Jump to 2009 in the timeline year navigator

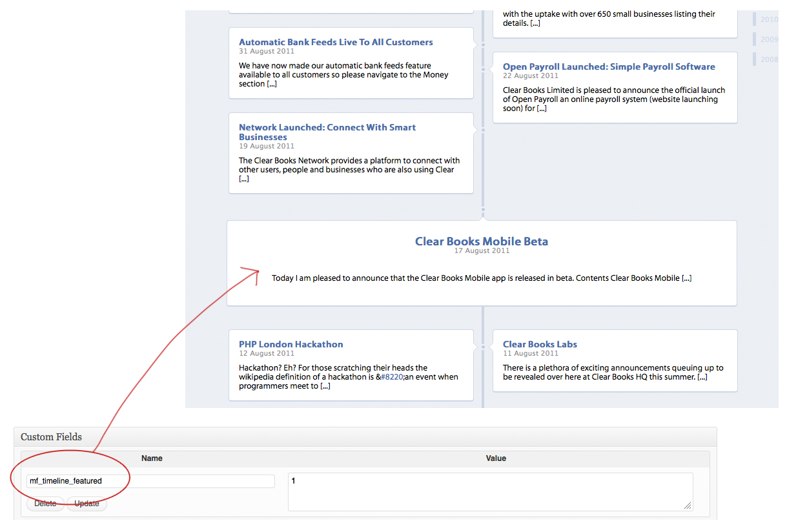coord(768,39)
